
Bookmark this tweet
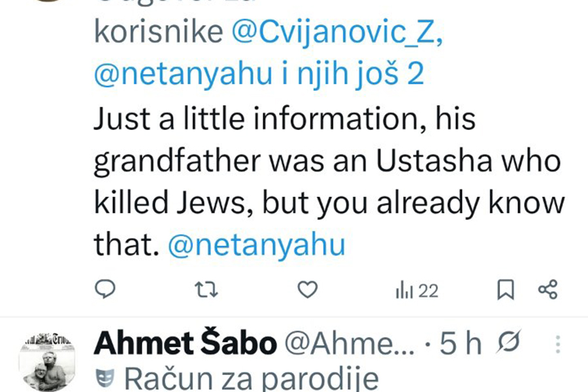coord(506,290)
